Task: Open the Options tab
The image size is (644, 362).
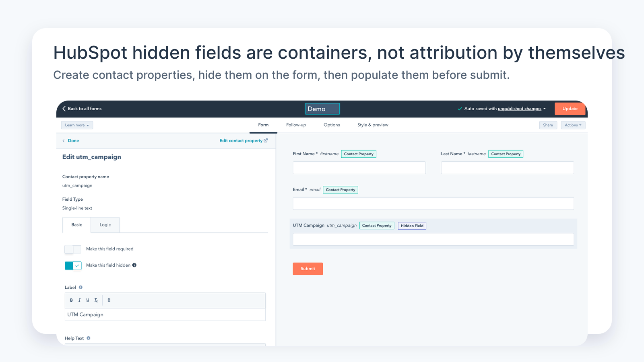Action: [332, 125]
